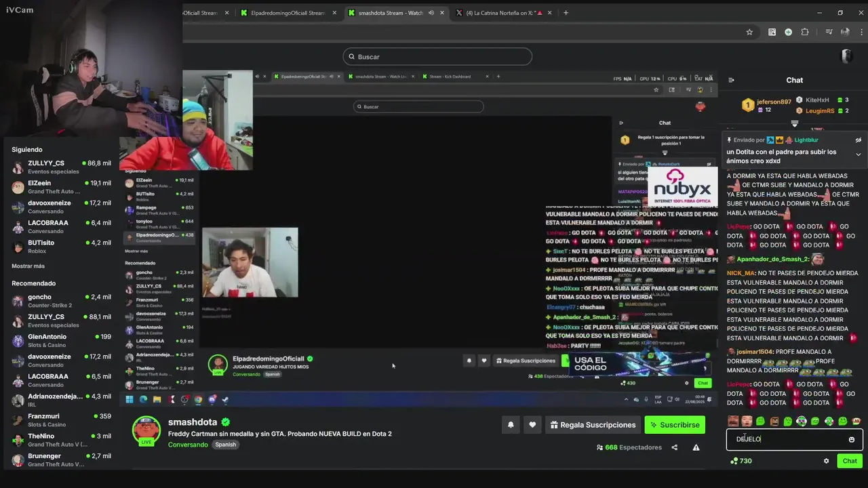Image resolution: width=868 pixels, height=488 pixels.
Task: Click the Buscar search field
Action: [x=437, y=57]
